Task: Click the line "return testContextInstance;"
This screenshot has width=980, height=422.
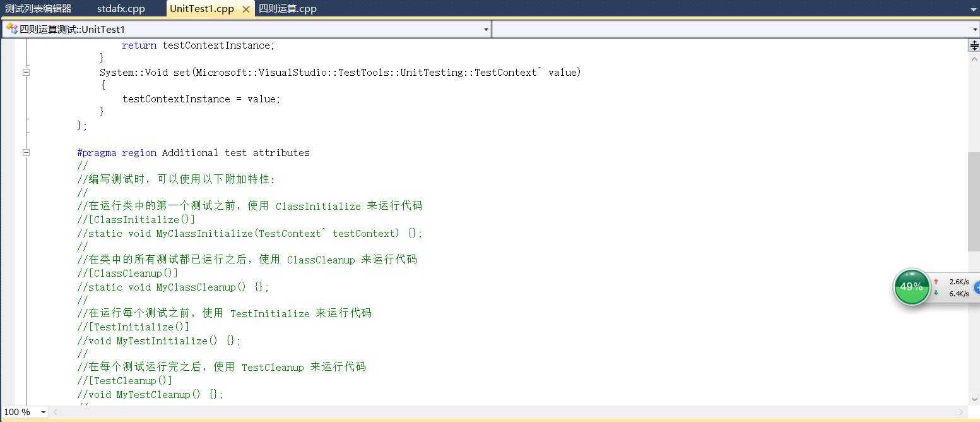Action: point(199,45)
